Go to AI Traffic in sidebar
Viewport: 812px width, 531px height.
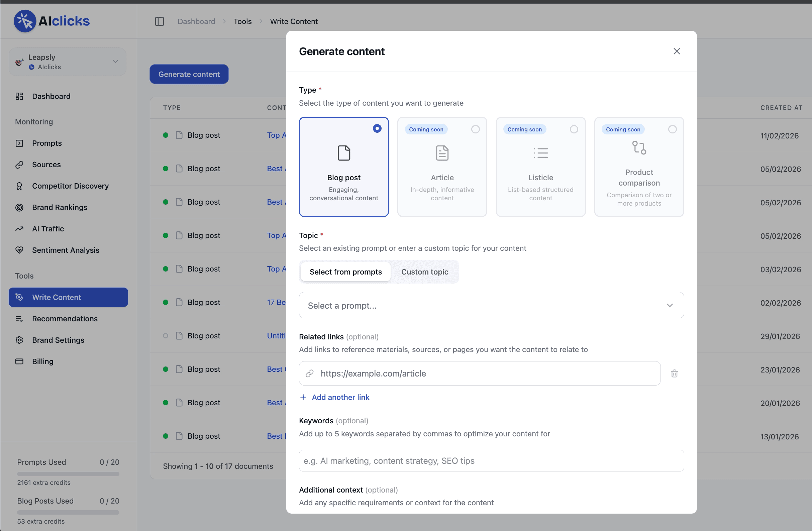click(48, 229)
